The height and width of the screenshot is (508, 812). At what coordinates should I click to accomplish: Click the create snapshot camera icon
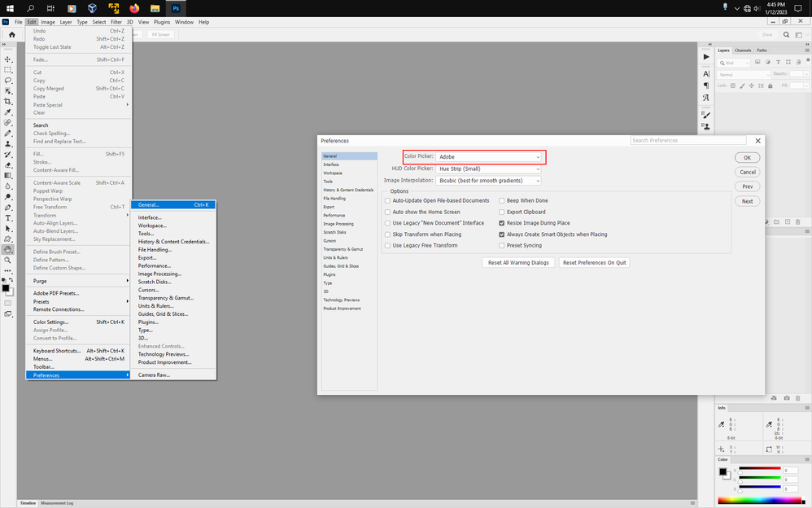(x=787, y=398)
